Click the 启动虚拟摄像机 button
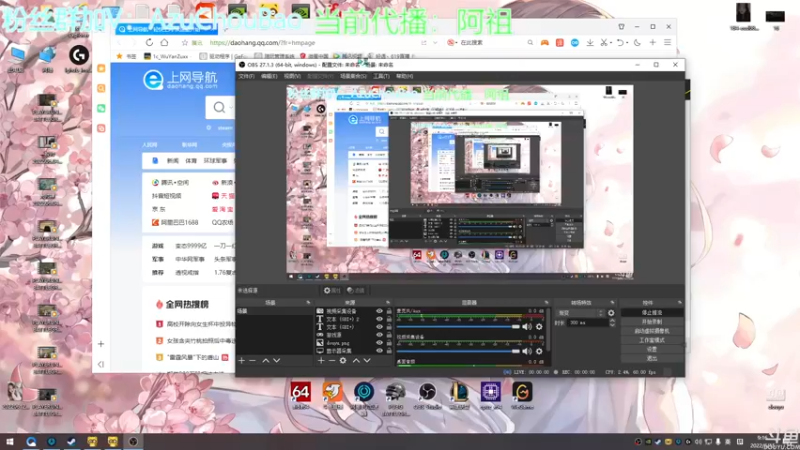 [x=652, y=331]
